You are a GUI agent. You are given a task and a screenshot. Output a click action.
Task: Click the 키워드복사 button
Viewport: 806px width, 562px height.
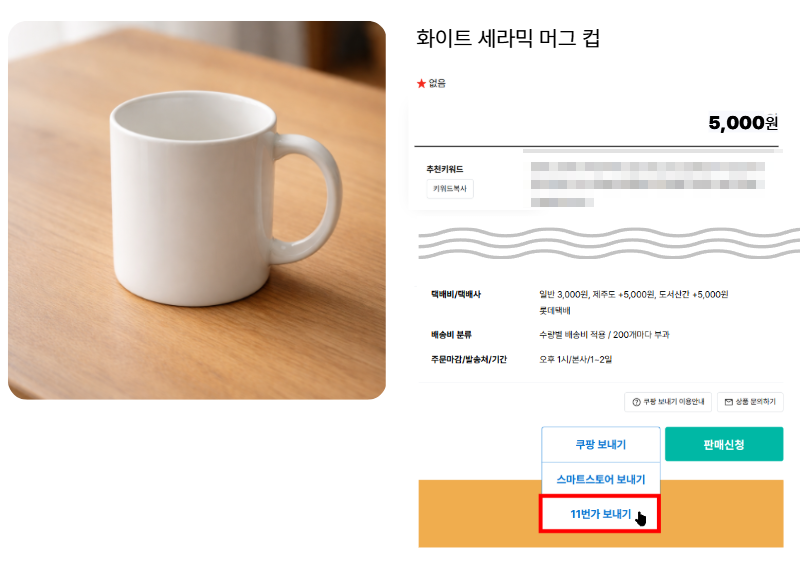(x=450, y=188)
